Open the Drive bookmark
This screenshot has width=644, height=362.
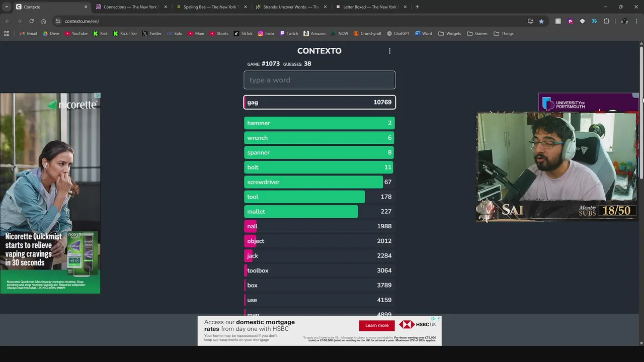[x=51, y=34]
